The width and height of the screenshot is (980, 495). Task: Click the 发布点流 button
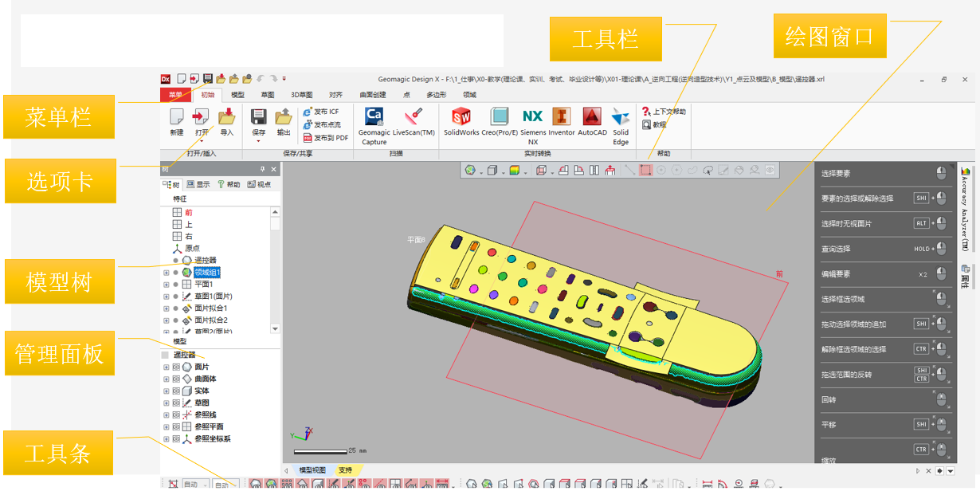[x=322, y=124]
